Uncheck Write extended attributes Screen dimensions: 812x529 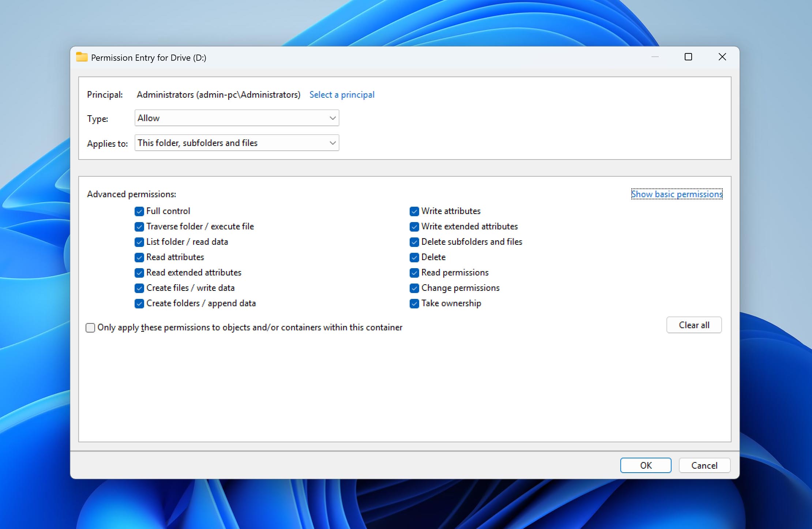click(414, 227)
